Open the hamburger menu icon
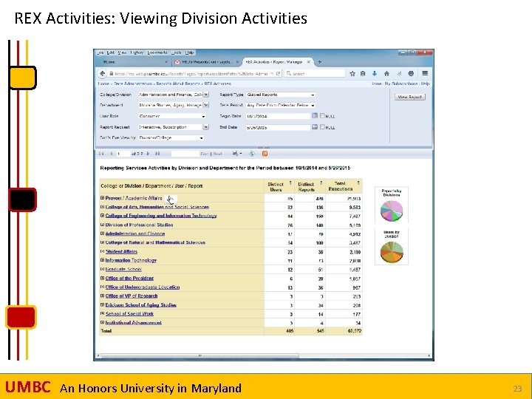This screenshot has width=532, height=399. [425, 73]
